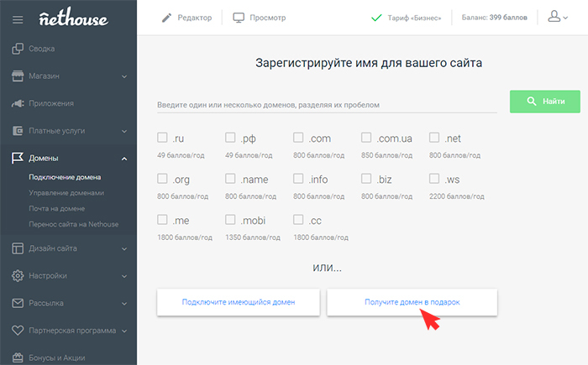Click Подключите имеющийся домен button
Image resolution: width=588 pixels, height=365 pixels.
point(239,302)
